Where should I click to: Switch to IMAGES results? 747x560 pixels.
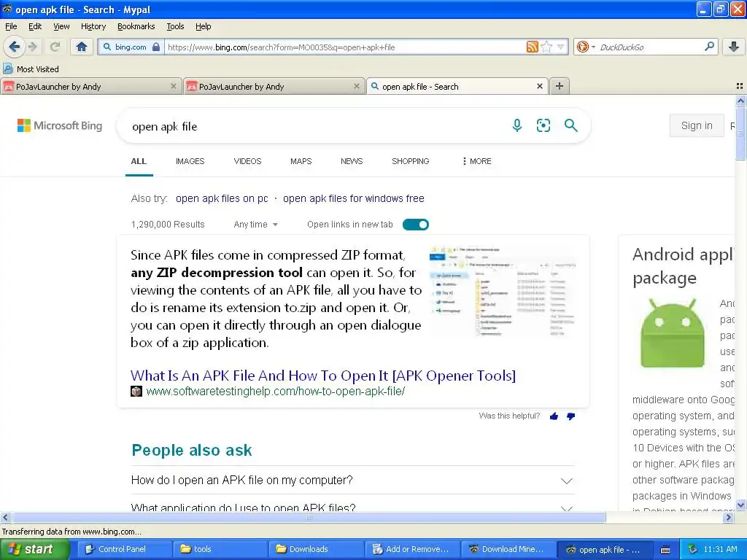click(x=190, y=161)
